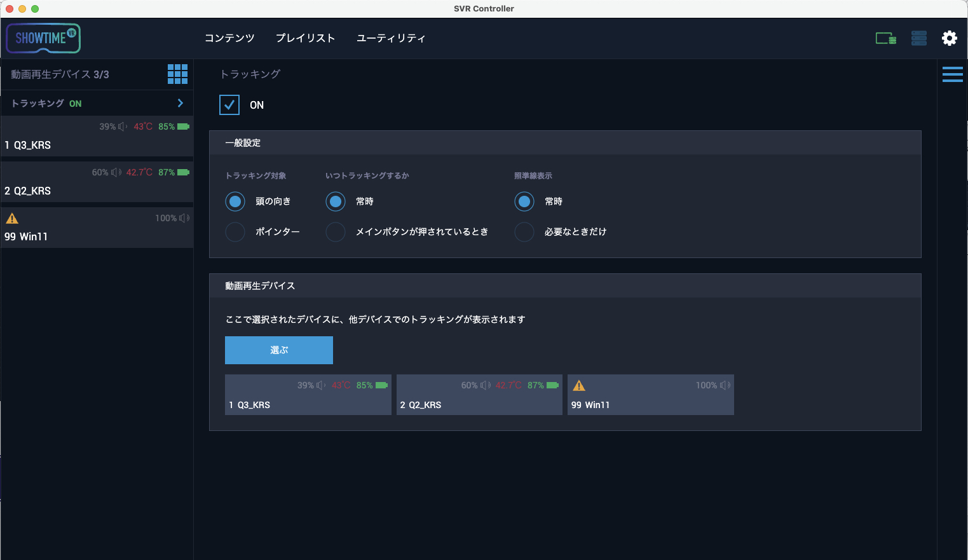
Task: Click the volume icon on the Q2_KRS card
Action: [486, 385]
